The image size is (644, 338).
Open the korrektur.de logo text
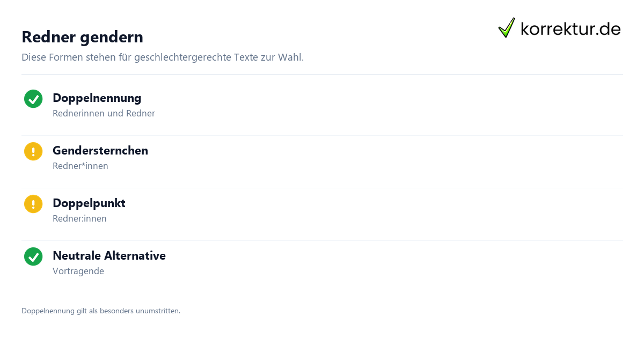point(570,28)
